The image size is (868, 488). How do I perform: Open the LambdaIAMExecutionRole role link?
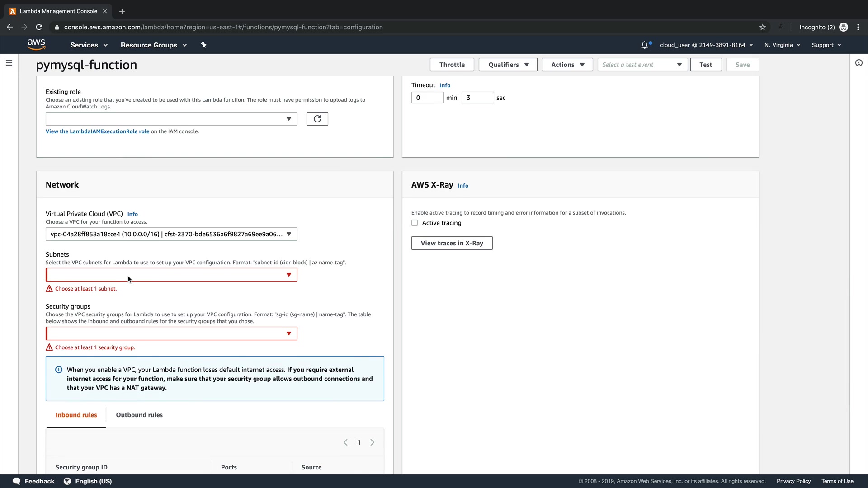(97, 131)
